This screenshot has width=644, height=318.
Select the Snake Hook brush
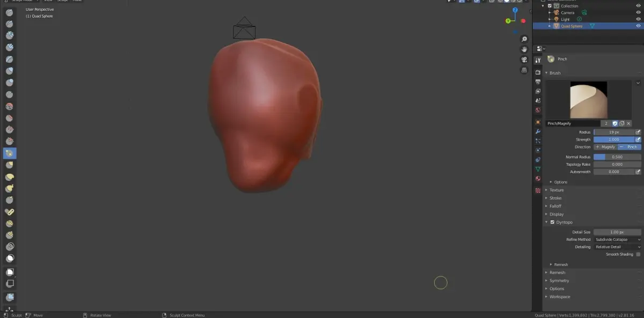[10, 189]
